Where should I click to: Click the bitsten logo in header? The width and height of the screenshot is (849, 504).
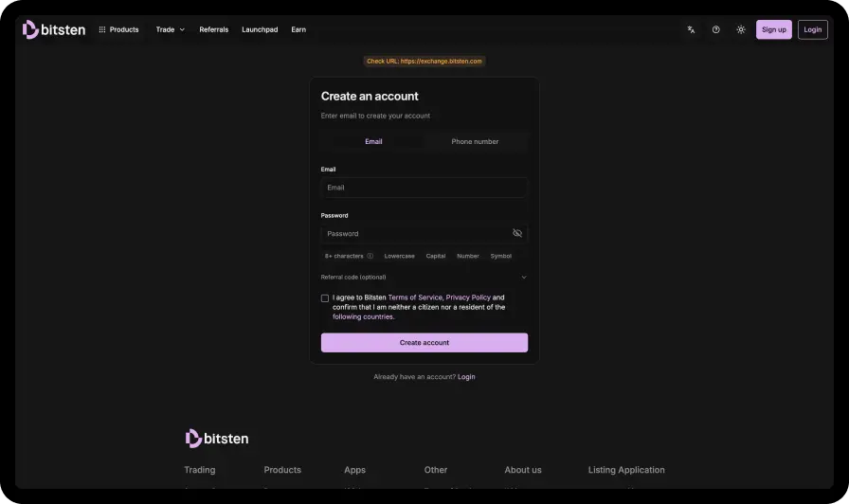click(x=54, y=29)
